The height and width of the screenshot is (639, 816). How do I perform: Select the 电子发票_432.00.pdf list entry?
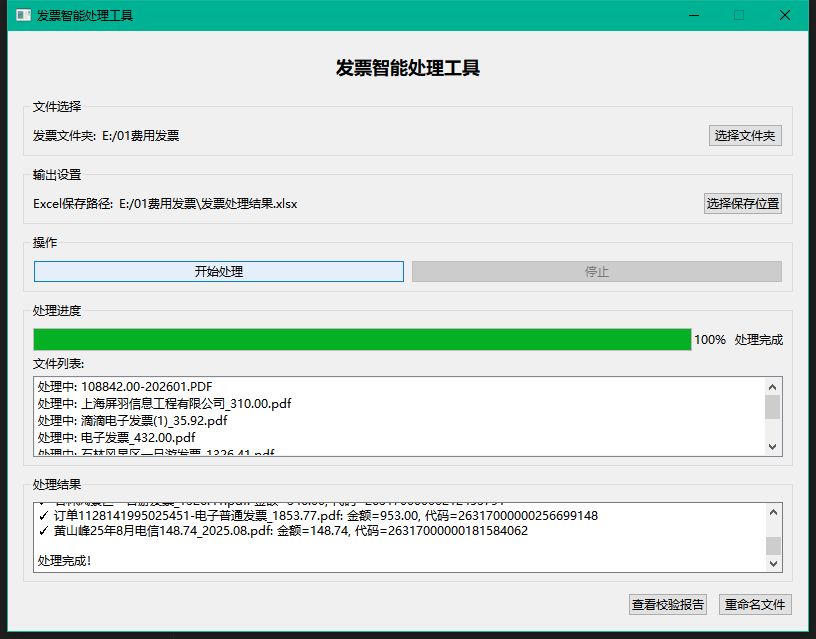pyautogui.click(x=116, y=438)
